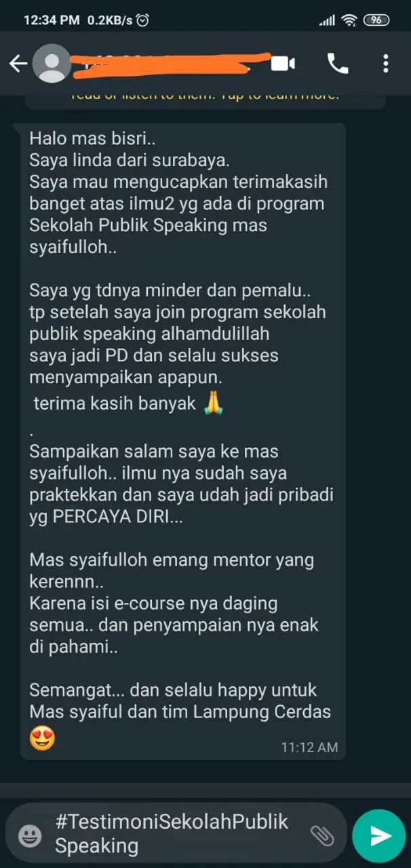Open the emoji picker in message bar

coord(30,835)
